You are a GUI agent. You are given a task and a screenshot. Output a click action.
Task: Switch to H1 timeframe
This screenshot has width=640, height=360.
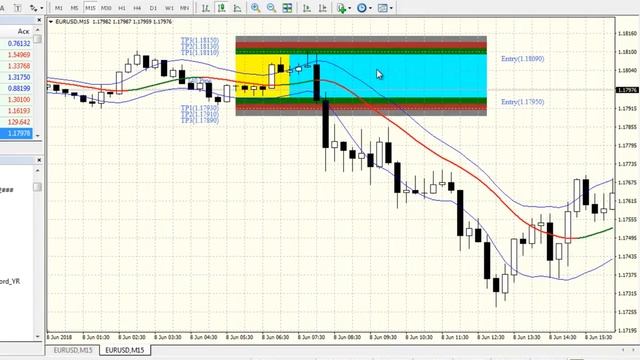click(122, 8)
